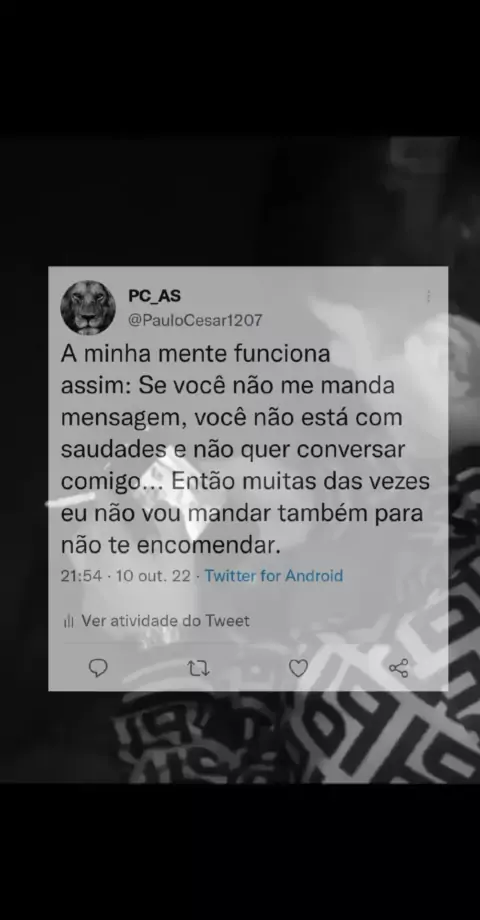Viewport: 480px width, 920px height.
Task: Open the PC_AS display name
Action: (x=154, y=296)
